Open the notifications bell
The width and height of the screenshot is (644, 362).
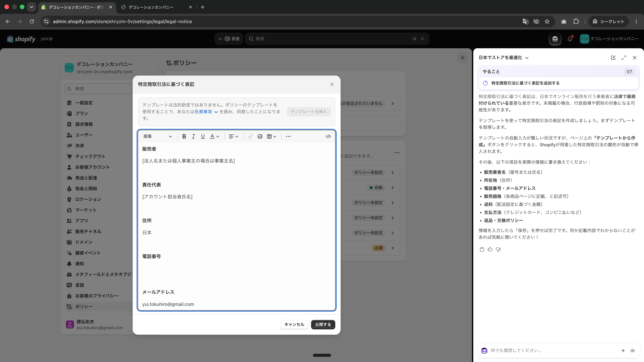570,39
